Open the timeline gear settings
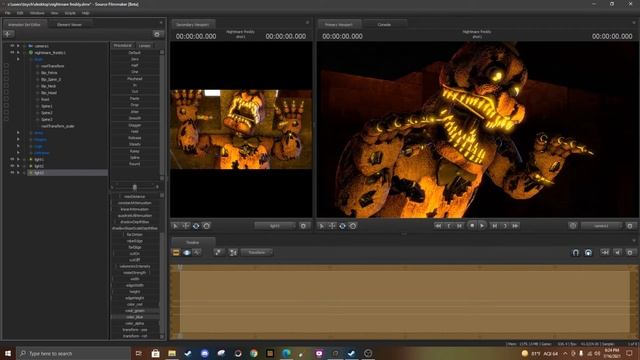640x360 pixels. tap(630, 253)
